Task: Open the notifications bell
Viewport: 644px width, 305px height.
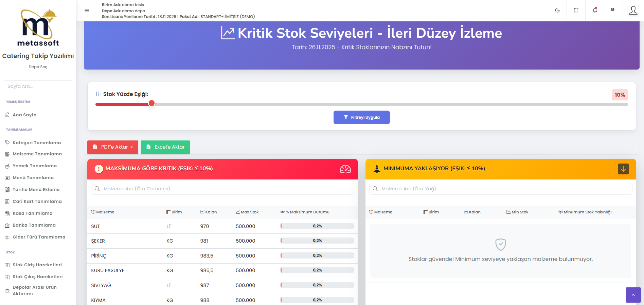Action: [x=595, y=10]
